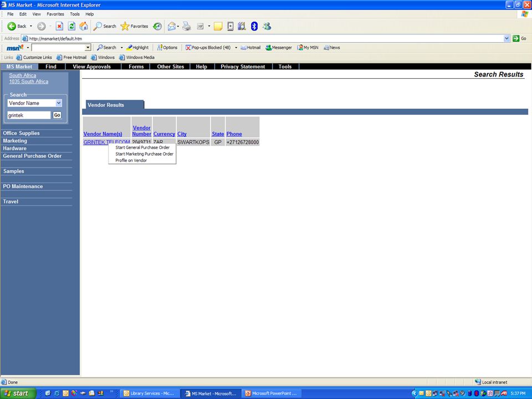Image resolution: width=532 pixels, height=399 pixels.
Task: Refresh the page with the green arrows icon
Action: 71,26
